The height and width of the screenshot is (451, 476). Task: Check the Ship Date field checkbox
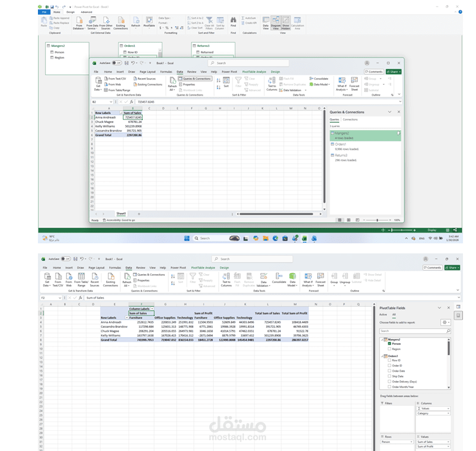coord(389,376)
